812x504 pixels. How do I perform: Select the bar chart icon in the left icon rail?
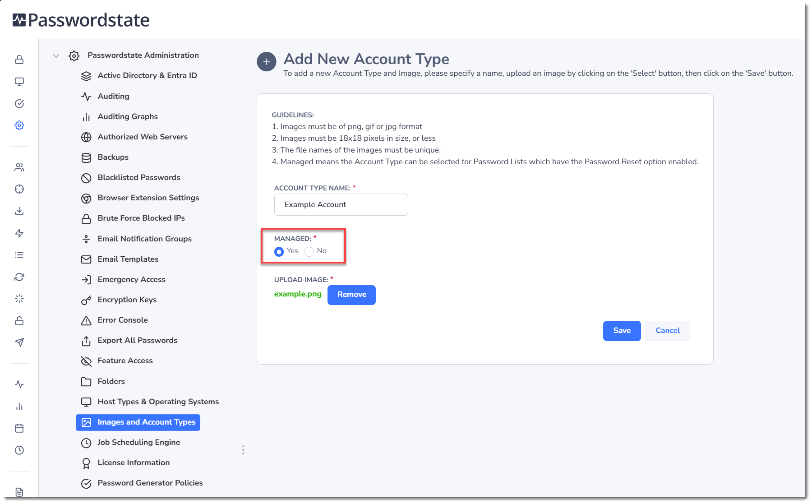point(19,407)
